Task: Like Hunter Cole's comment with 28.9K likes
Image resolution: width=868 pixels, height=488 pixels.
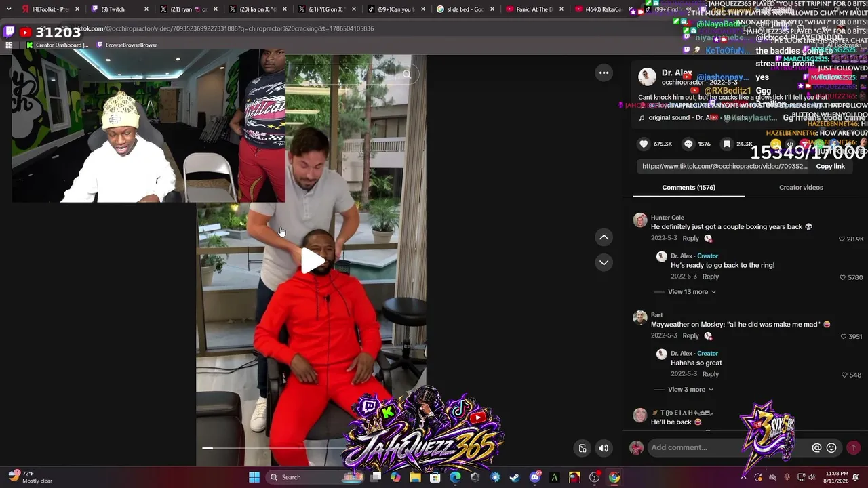Action: (842, 239)
